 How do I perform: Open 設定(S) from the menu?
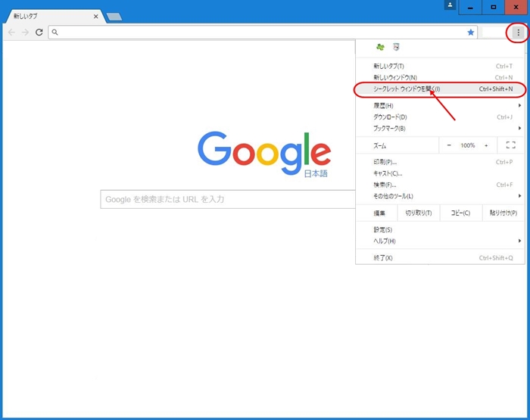click(x=440, y=229)
